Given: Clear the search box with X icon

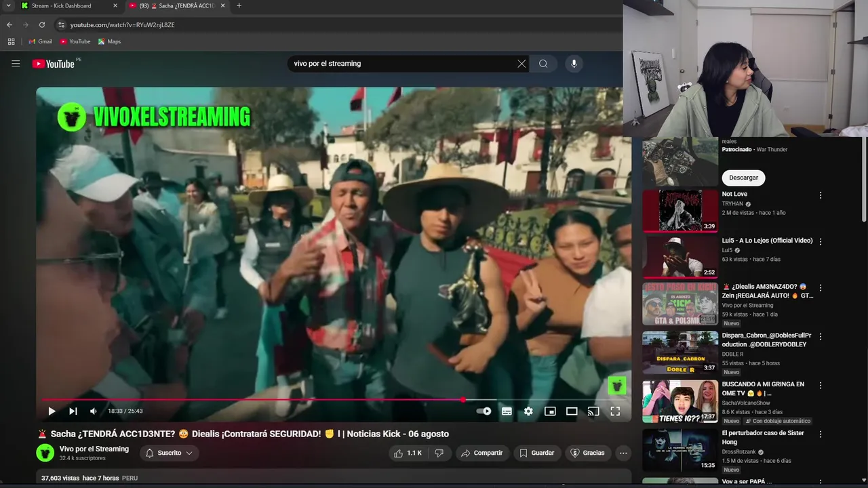Looking at the screenshot, I should [x=521, y=64].
